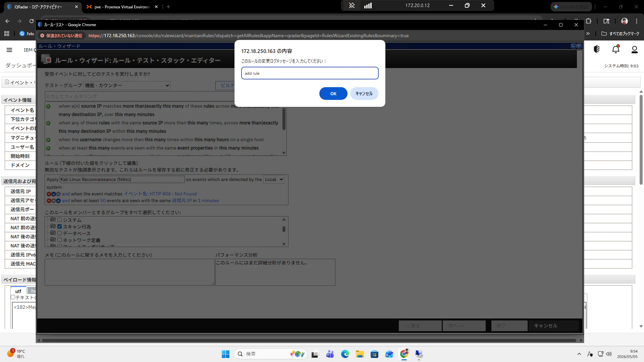Open QRadar notifications bell
Image resolution: width=644 pixels, height=362 pixels.
click(616, 50)
